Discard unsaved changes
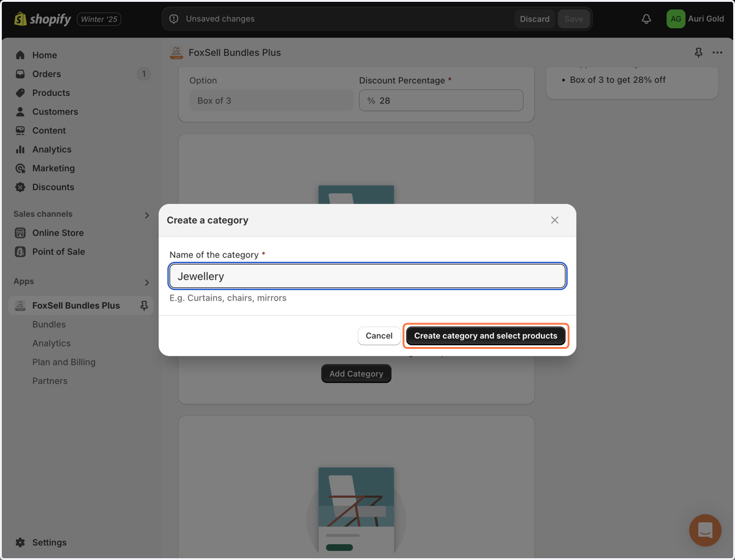Screen dimensions: 735x560 pos(535,19)
